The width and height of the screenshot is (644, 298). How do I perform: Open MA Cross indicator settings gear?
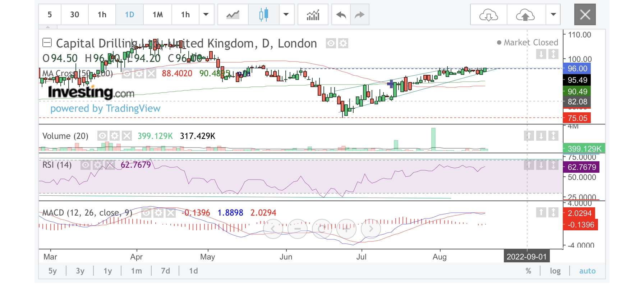139,74
